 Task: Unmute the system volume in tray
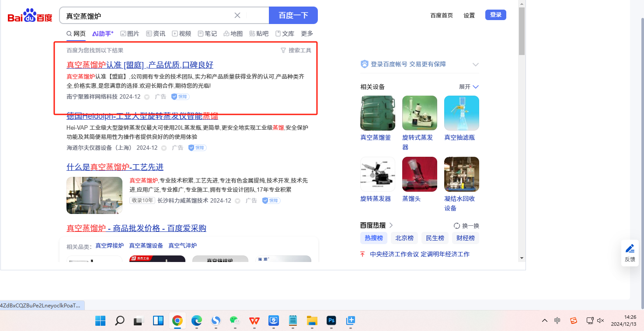pos(601,321)
